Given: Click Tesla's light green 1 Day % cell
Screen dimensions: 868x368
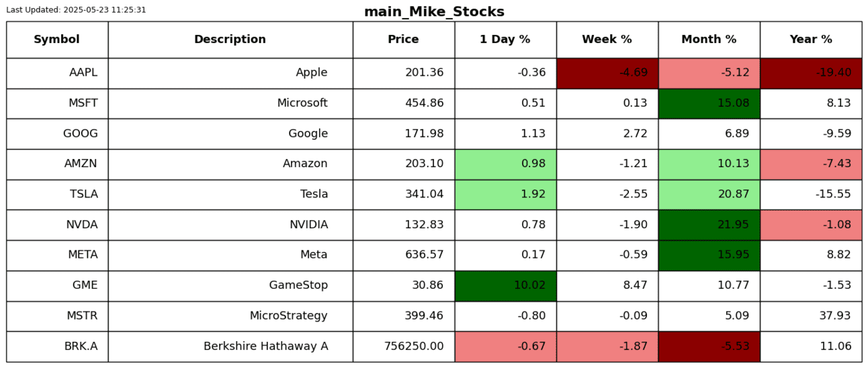Looking at the screenshot, I should [505, 194].
